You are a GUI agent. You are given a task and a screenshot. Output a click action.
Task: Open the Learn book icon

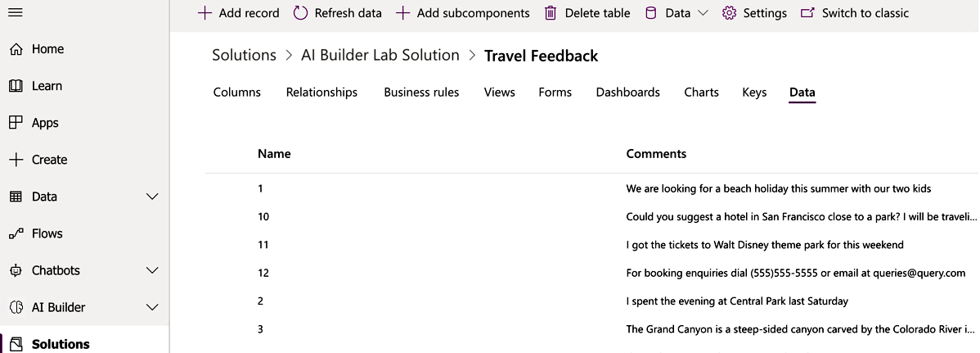point(16,86)
